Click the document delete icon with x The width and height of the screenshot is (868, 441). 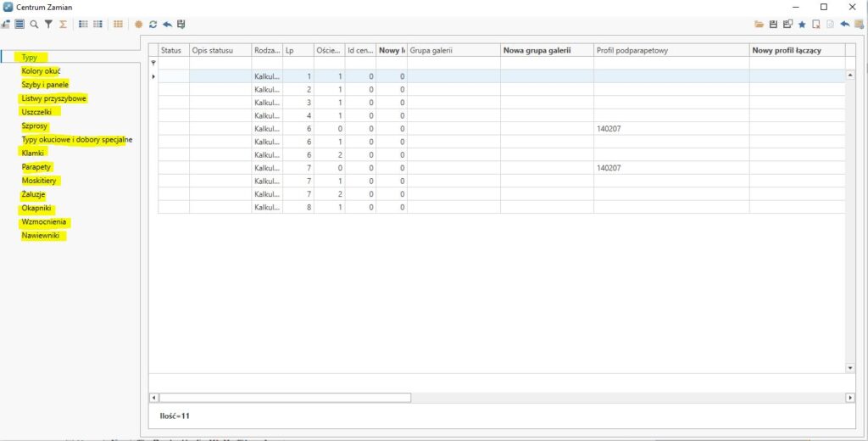point(816,25)
